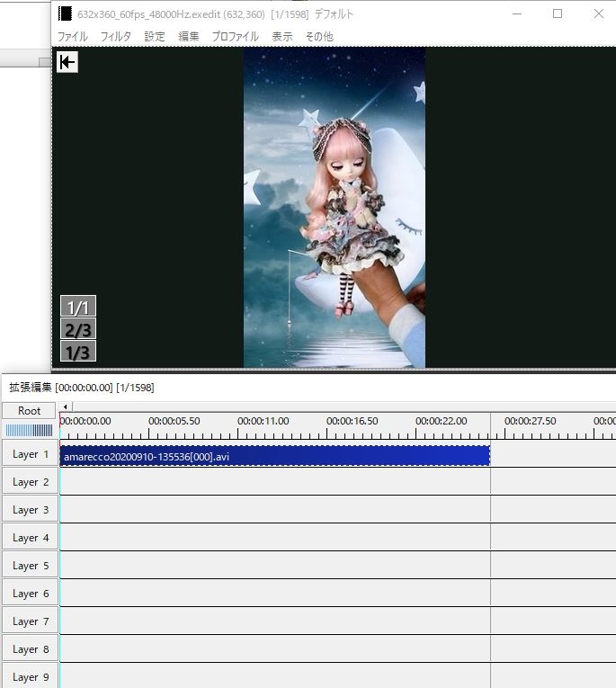
Task: Open the 表示 menu
Action: 282,36
